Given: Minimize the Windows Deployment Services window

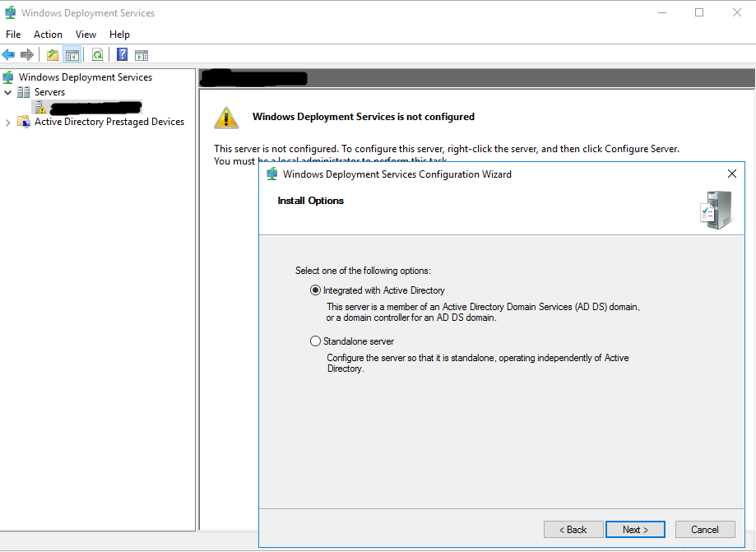Looking at the screenshot, I should pos(662,13).
